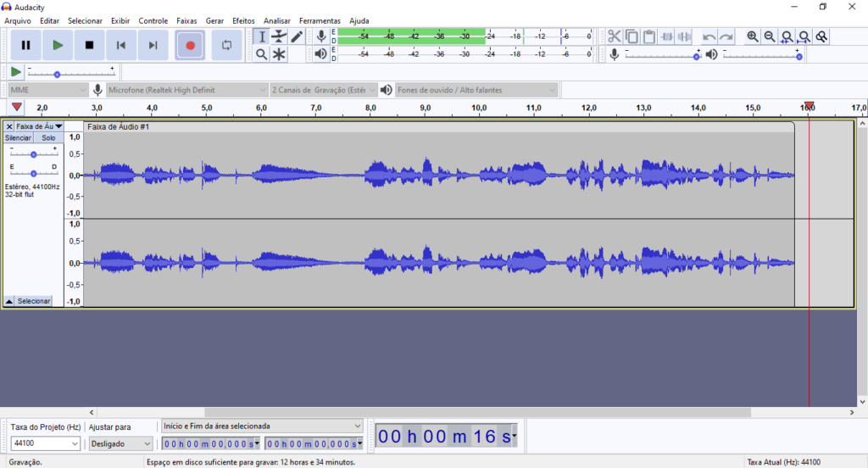Click the Cut scissors icon
The height and width of the screenshot is (468, 868).
point(615,36)
